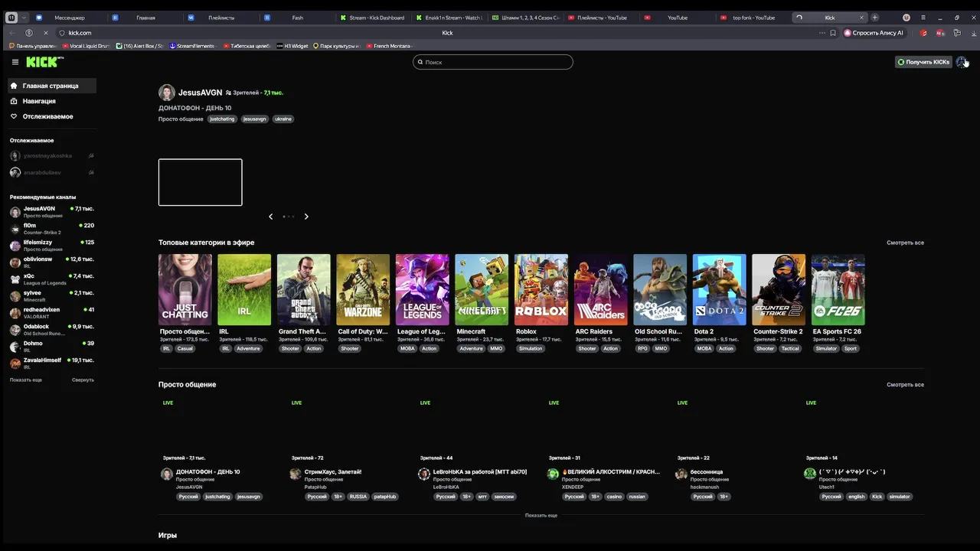Click anarabdullaev avatar in followed list
Viewport: 980px width, 551px height.
coord(15,172)
